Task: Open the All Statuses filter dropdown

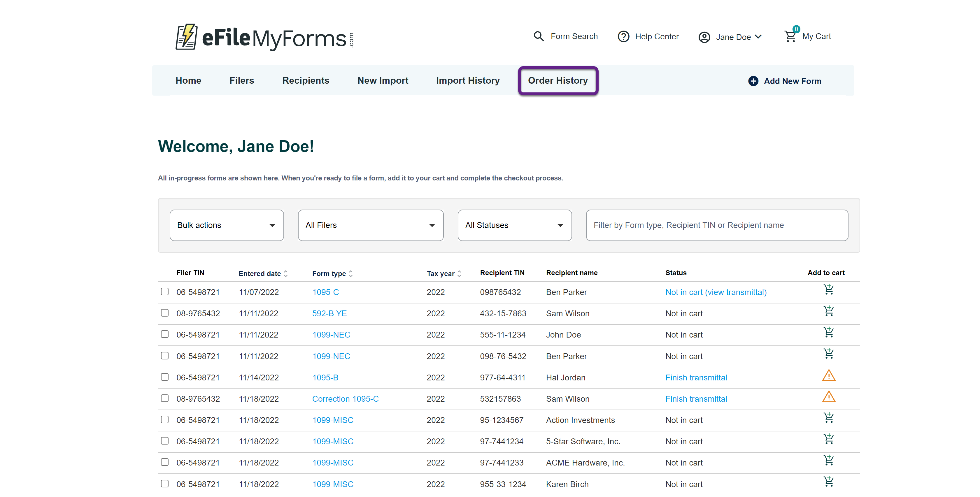Action: point(514,225)
